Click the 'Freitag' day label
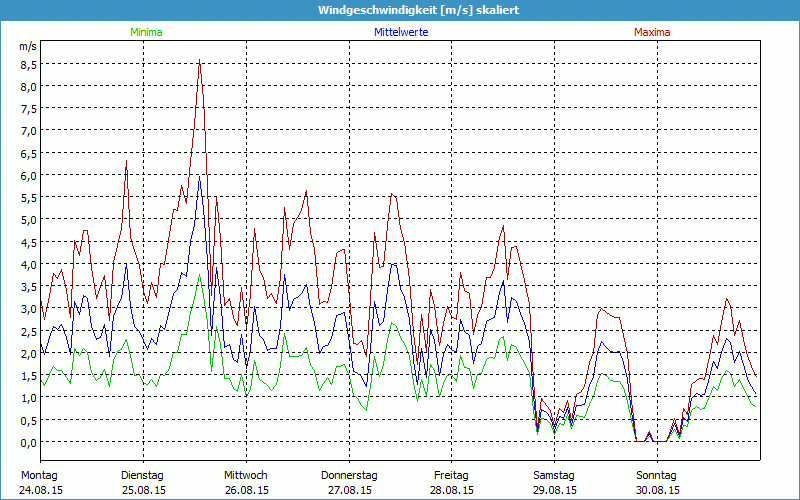Viewport: 800px width, 500px height. tap(451, 475)
